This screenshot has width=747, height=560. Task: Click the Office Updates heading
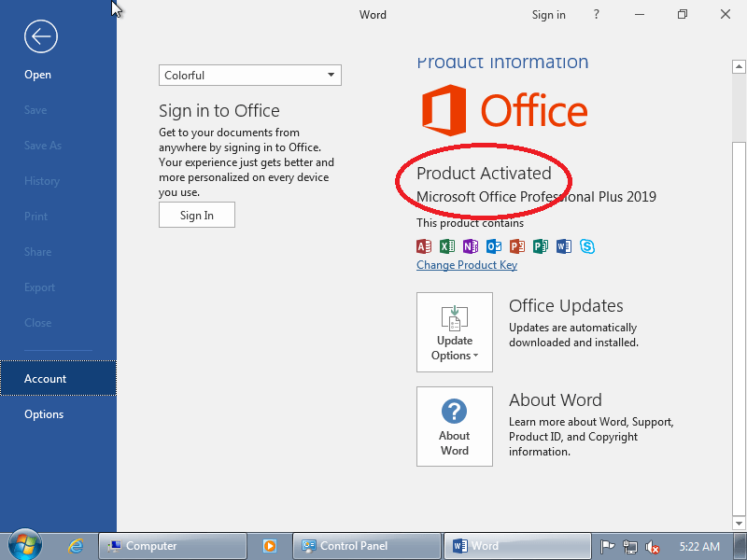(x=566, y=306)
